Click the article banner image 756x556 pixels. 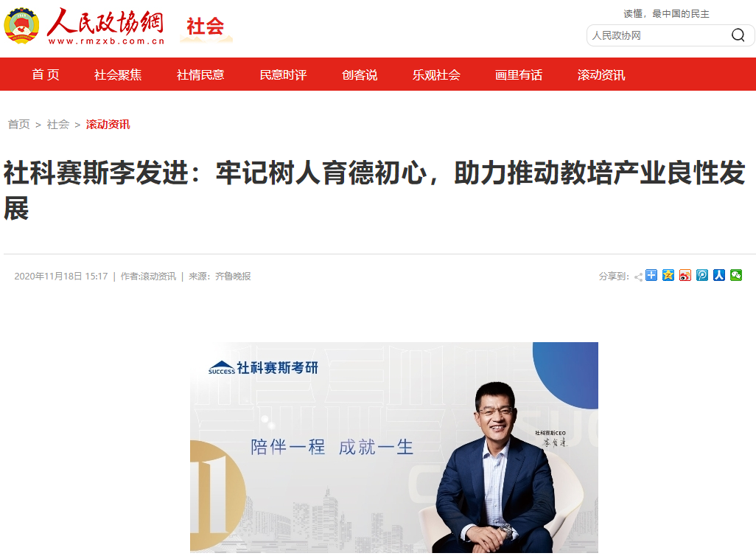pos(394,448)
